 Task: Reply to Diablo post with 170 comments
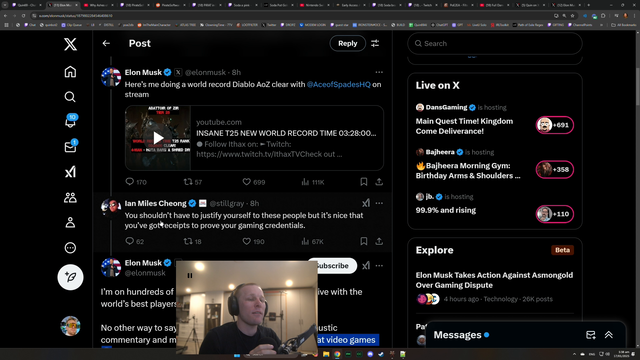[x=136, y=182]
